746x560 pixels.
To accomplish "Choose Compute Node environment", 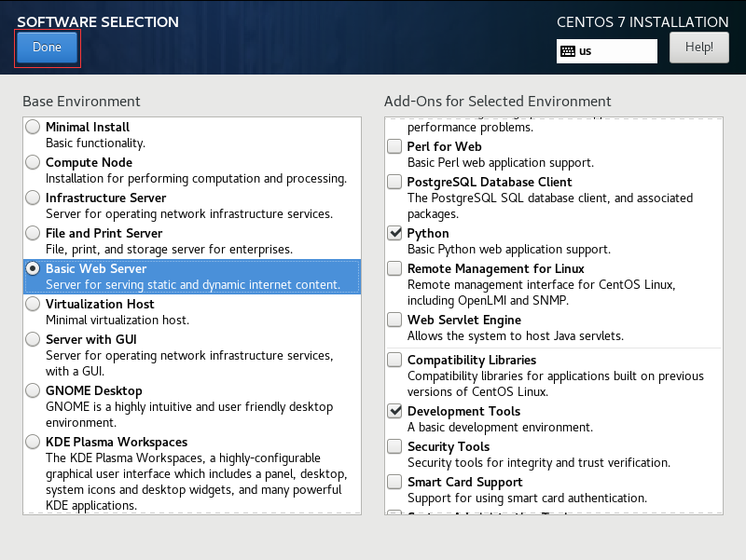I will pyautogui.click(x=33, y=162).
